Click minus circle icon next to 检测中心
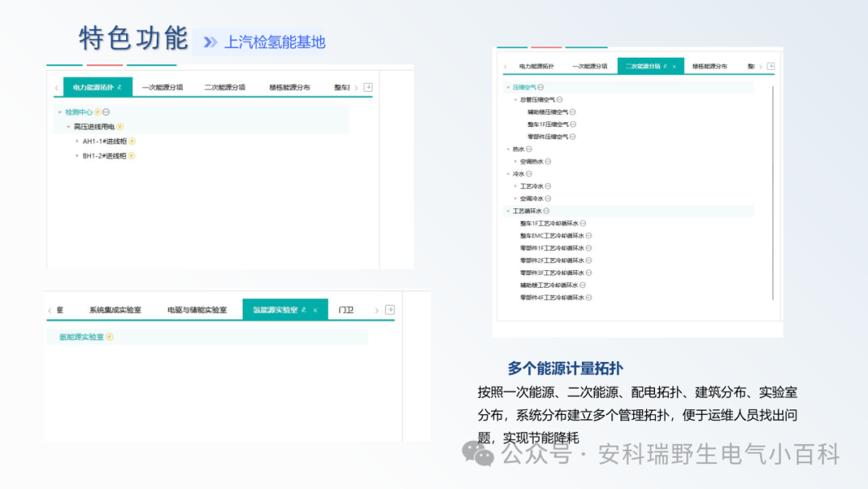The image size is (868, 489). [106, 112]
